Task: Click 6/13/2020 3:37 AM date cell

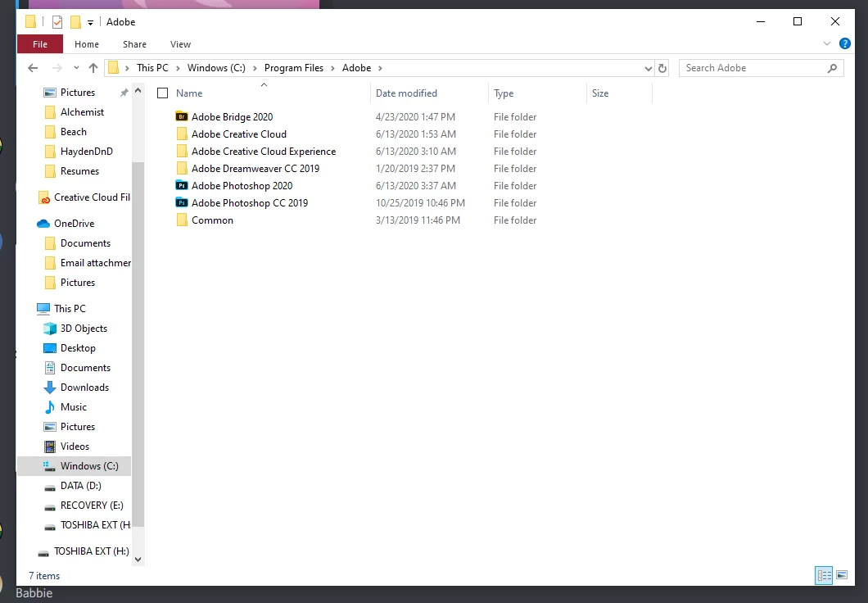Action: pos(416,185)
